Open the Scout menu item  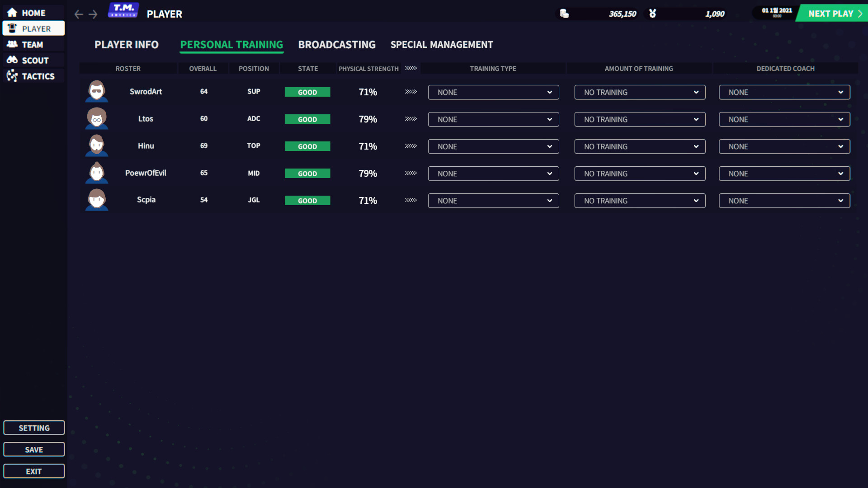[x=33, y=60]
